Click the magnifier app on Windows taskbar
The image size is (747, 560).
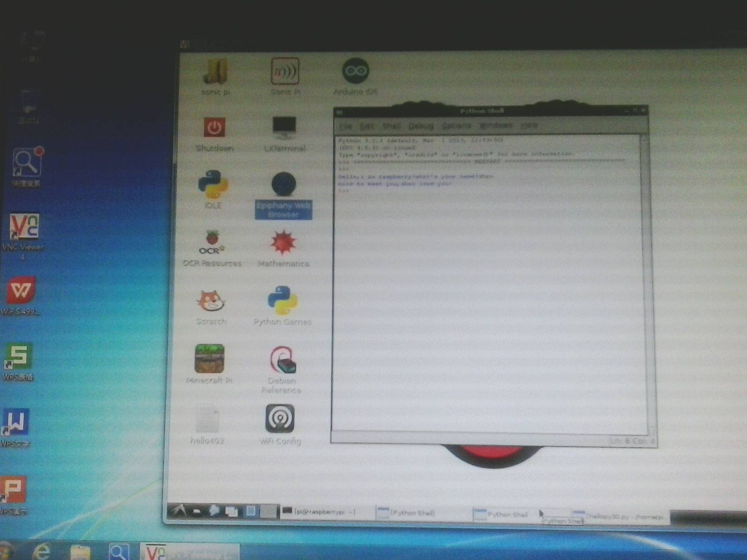pyautogui.click(x=118, y=553)
